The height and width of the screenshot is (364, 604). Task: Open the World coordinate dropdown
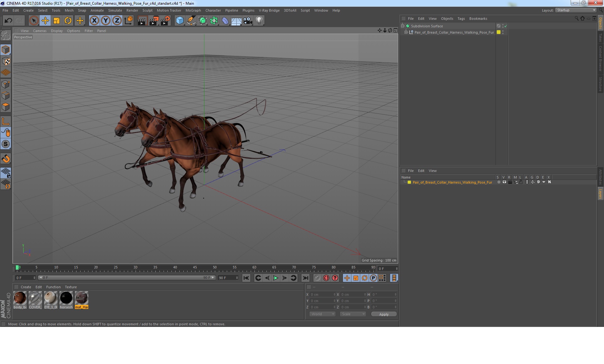point(322,314)
